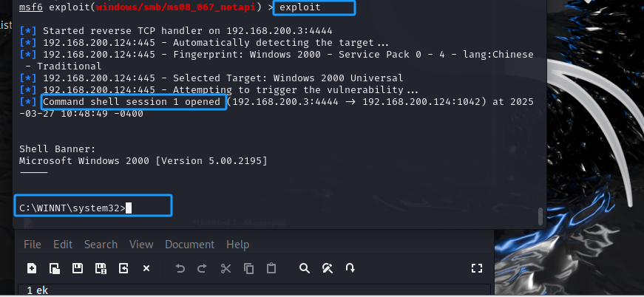This screenshot has width=644, height=297.
Task: Click the terminal's vertical scrollbar handle
Action: coord(540,216)
